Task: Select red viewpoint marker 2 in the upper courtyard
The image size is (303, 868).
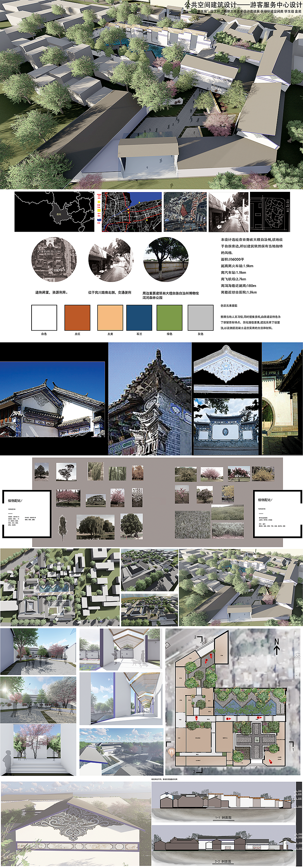Action: coord(206,662)
